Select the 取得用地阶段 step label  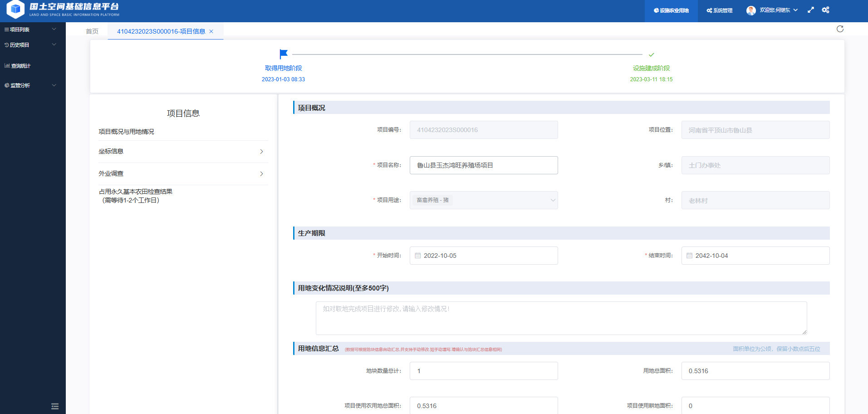284,68
